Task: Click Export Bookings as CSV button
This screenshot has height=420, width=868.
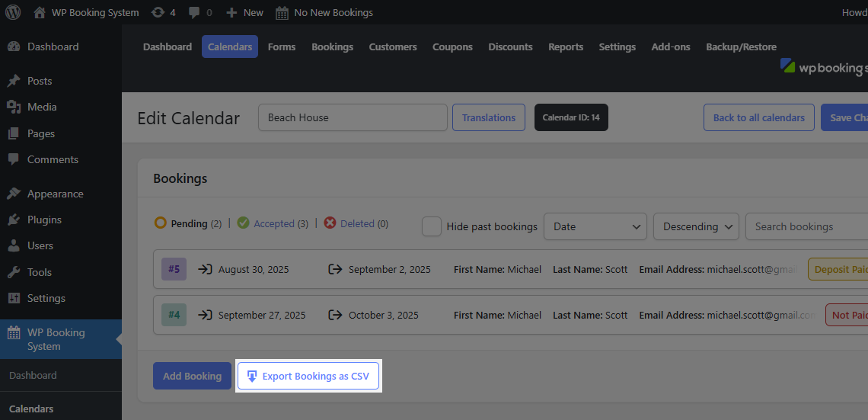Action: [x=308, y=377]
